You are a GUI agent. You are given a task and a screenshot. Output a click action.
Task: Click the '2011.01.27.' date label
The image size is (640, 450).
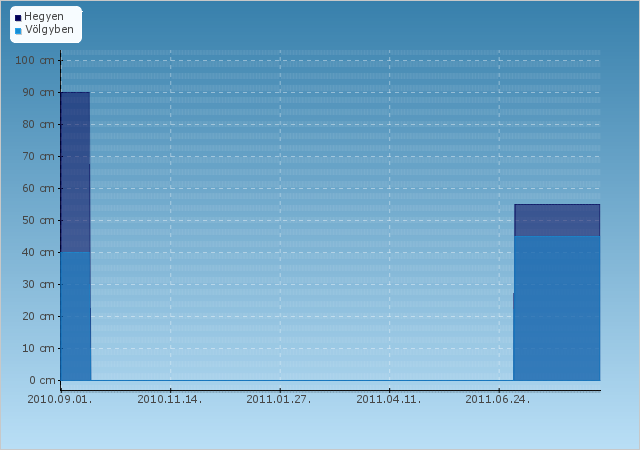coord(279,399)
